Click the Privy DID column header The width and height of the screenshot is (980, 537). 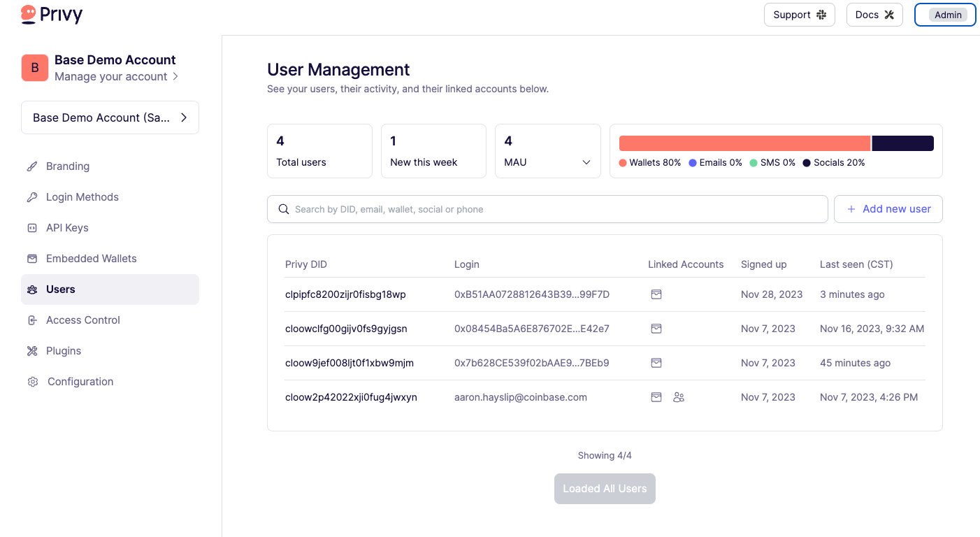(306, 264)
